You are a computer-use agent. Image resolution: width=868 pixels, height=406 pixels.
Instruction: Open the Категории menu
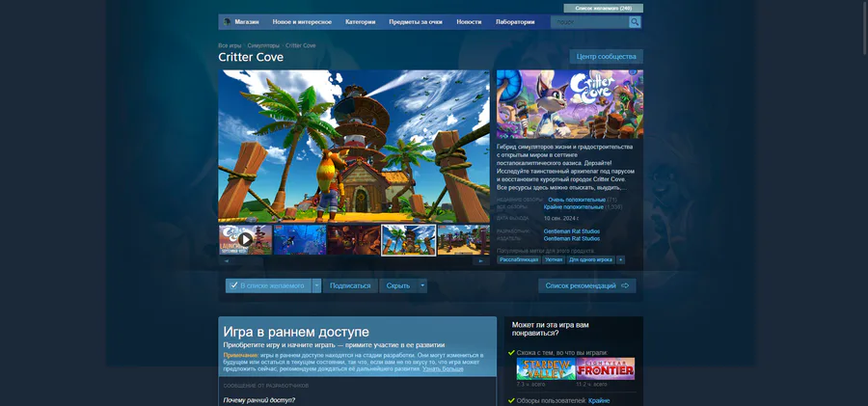361,22
